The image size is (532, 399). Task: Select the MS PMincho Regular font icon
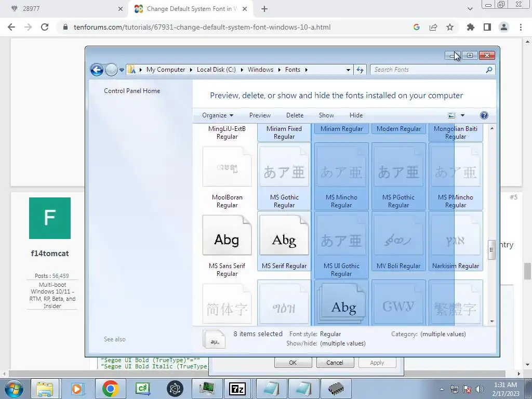(456, 167)
